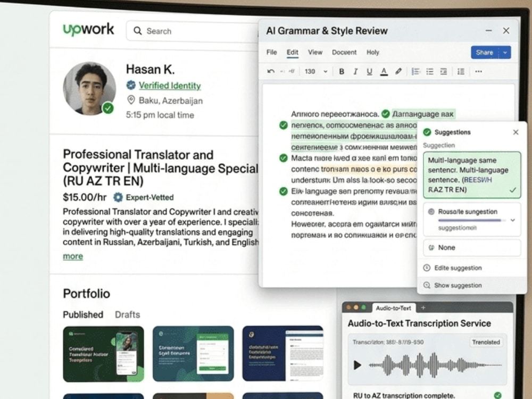Viewport: 532px width, 399px height.
Task: Click the Expert-Vetted badge icon
Action: pos(118,197)
